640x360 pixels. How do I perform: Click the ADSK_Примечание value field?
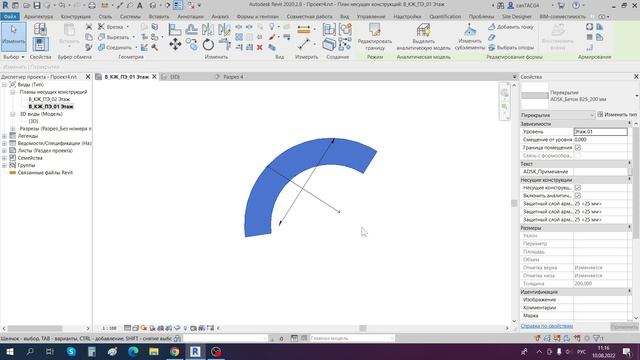(600, 172)
